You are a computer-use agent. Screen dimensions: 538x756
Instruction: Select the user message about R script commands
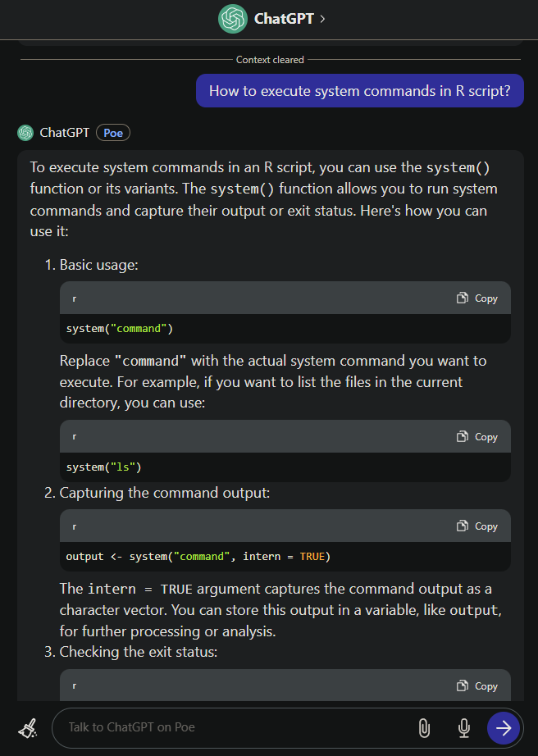click(360, 91)
